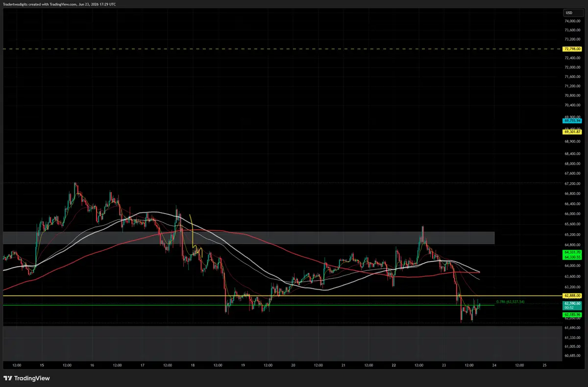The width and height of the screenshot is (588, 387).
Task: Click date 19 on time axis
Action: coord(243,365)
